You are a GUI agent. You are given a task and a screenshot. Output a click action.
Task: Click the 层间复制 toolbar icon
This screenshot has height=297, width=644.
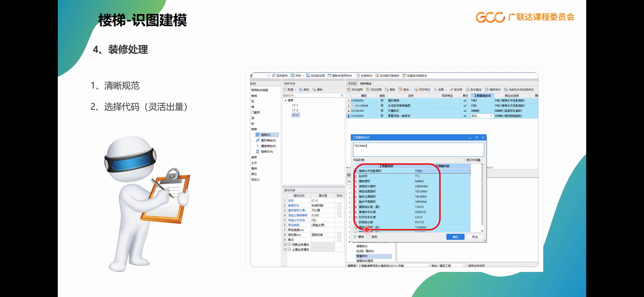[x=274, y=76]
